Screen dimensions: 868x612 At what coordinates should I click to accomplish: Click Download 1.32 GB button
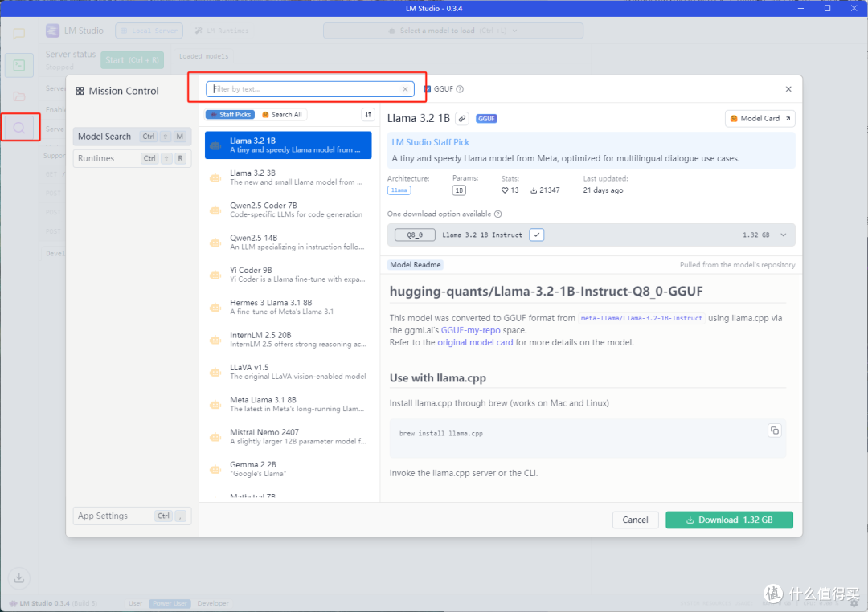click(729, 520)
